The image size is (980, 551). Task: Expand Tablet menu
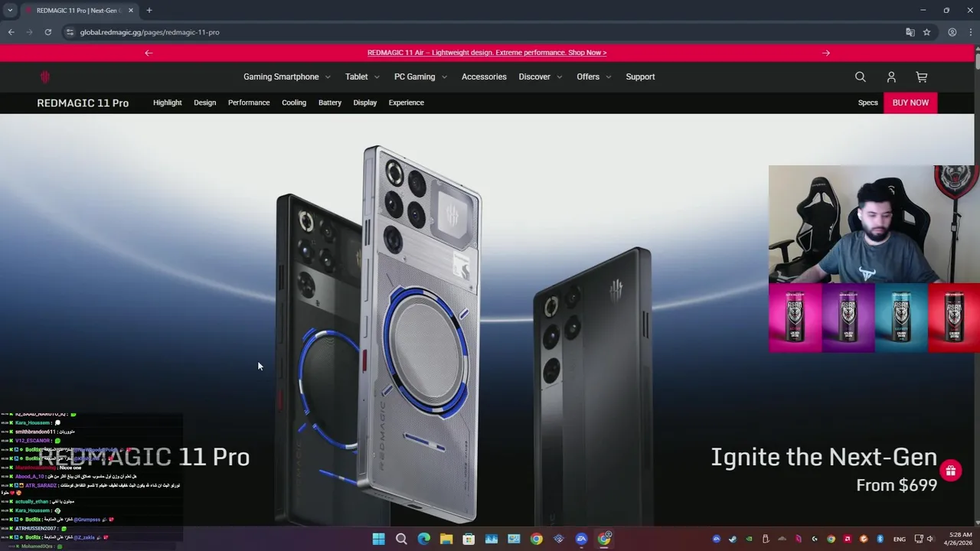362,77
